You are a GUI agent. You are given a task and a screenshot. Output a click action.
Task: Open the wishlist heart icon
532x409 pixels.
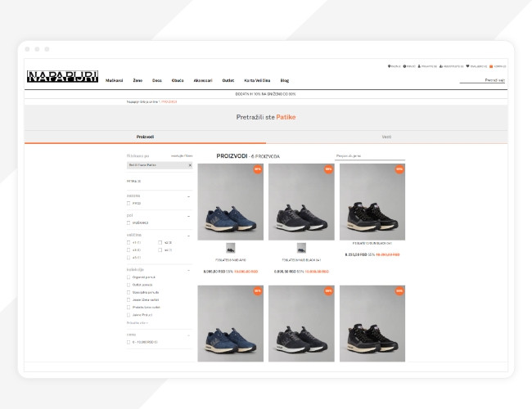[x=467, y=66]
